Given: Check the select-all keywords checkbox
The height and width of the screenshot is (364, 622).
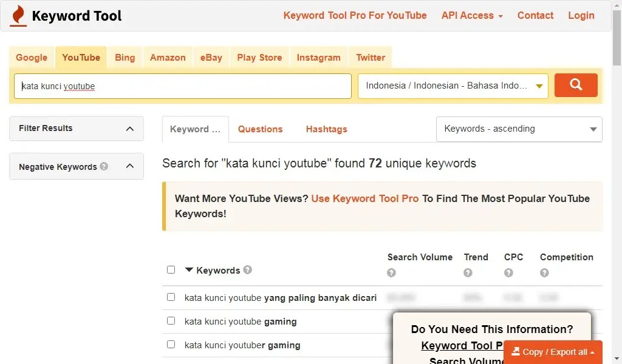Looking at the screenshot, I should pos(171,269).
